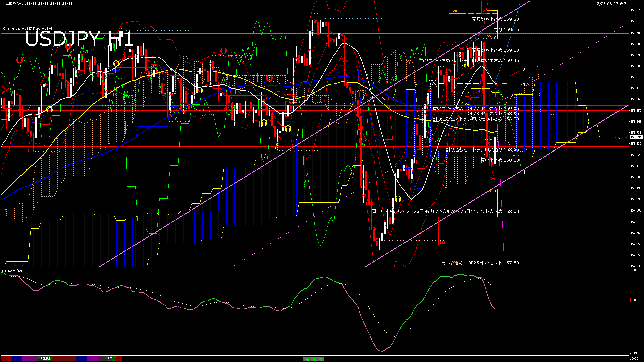Click the yellow U signal icon at upper left
644x362 pixels.
(x=117, y=63)
